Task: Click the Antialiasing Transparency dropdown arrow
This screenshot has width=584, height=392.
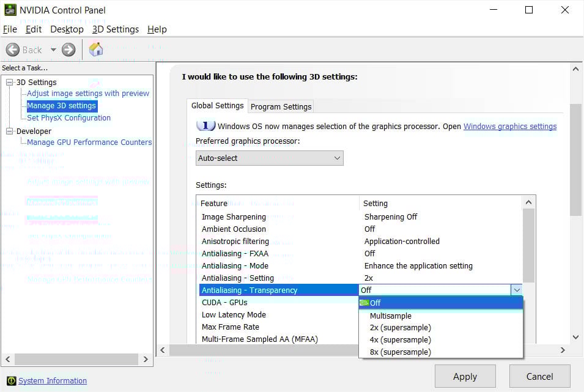Action: [x=517, y=290]
